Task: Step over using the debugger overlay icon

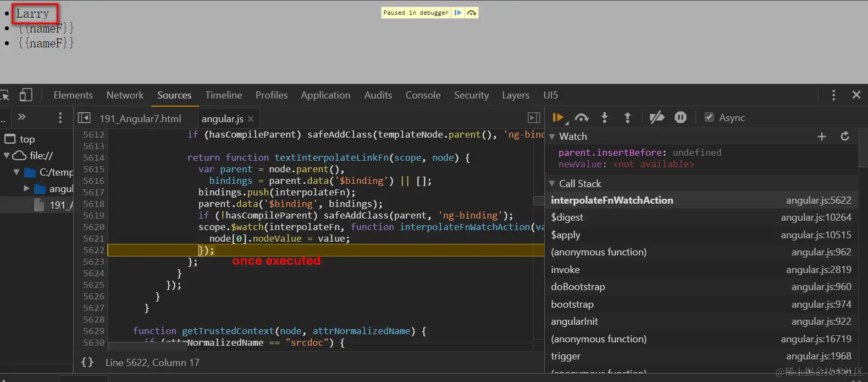Action: point(472,13)
